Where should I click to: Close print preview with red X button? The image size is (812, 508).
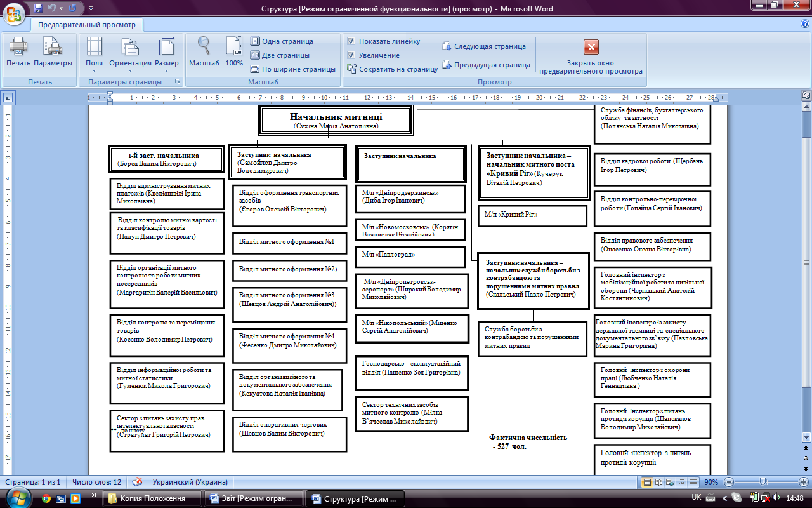pos(591,48)
